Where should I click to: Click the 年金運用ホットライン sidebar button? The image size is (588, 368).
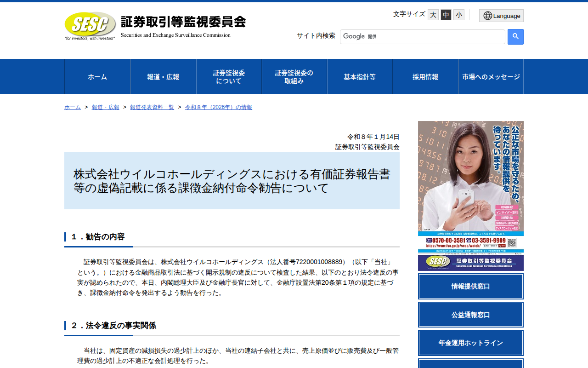point(471,343)
